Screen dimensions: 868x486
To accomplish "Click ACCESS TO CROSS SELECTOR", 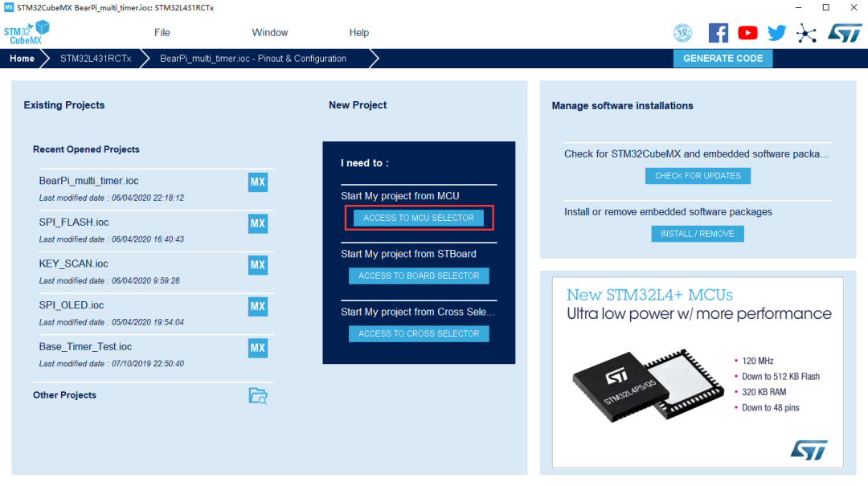I will pos(419,334).
